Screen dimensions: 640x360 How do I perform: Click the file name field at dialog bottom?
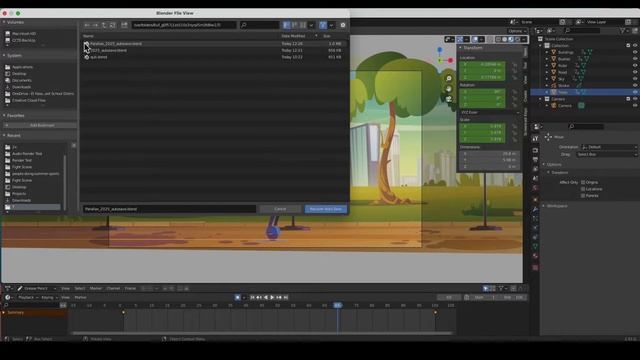point(169,209)
